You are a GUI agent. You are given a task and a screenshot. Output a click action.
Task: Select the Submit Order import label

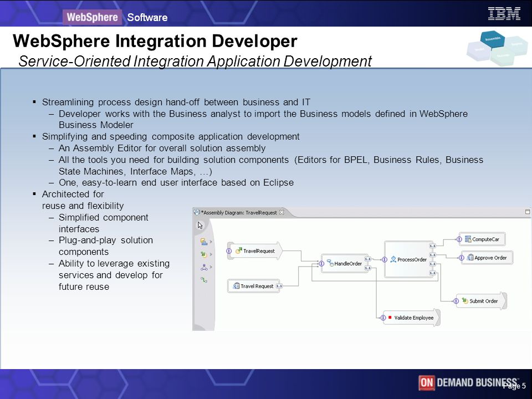483,301
